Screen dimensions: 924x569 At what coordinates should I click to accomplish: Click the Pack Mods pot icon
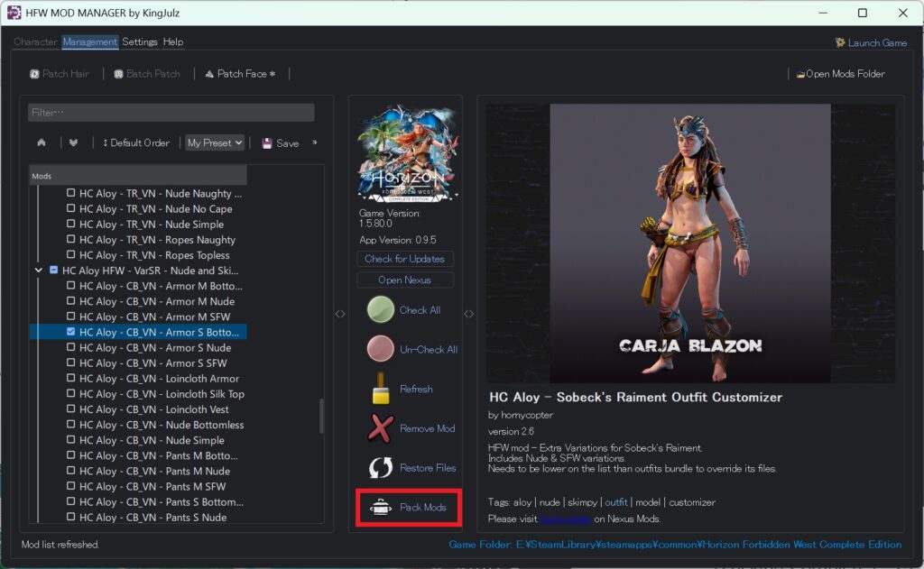point(381,508)
